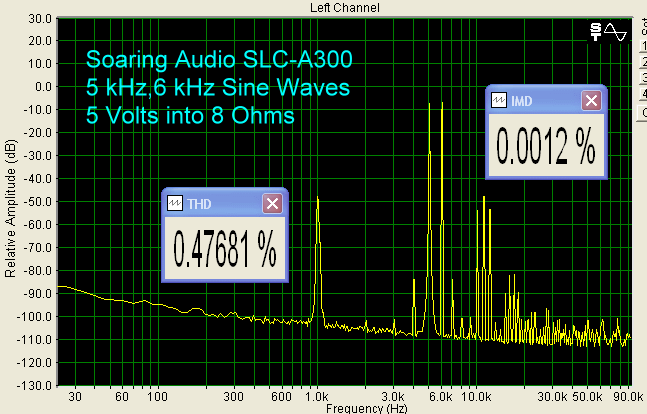The image size is (647, 414).
Task: Click the 5 Volts into 8 Ohms text
Action: [x=190, y=116]
